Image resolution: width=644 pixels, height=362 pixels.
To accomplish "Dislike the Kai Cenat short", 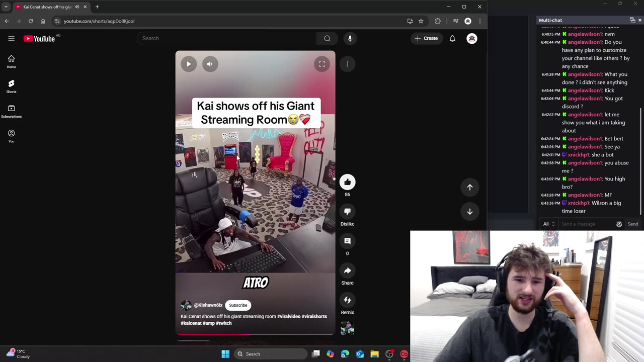I will pos(347,211).
